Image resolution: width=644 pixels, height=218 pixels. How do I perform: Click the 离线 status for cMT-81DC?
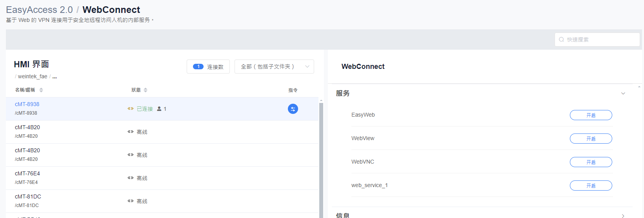142,201
